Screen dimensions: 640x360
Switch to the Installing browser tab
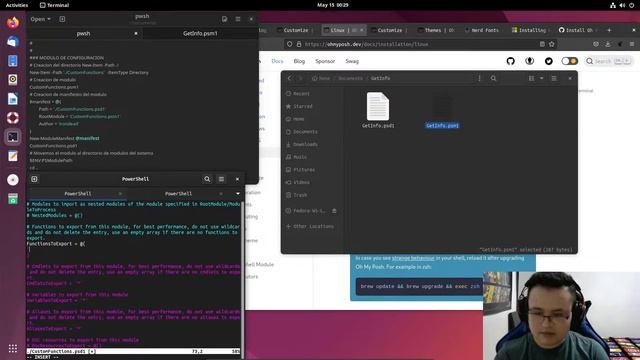(531, 30)
